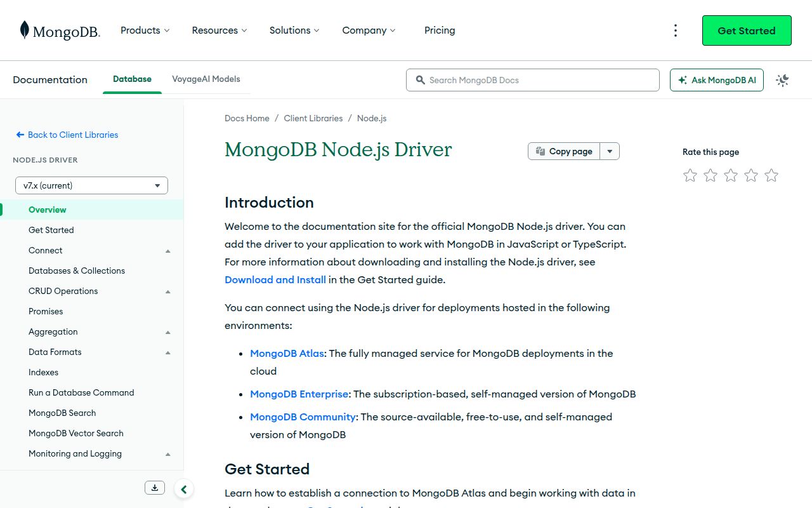Viewport: 812px width, 508px height.
Task: Rate the page three stars
Action: [731, 175]
